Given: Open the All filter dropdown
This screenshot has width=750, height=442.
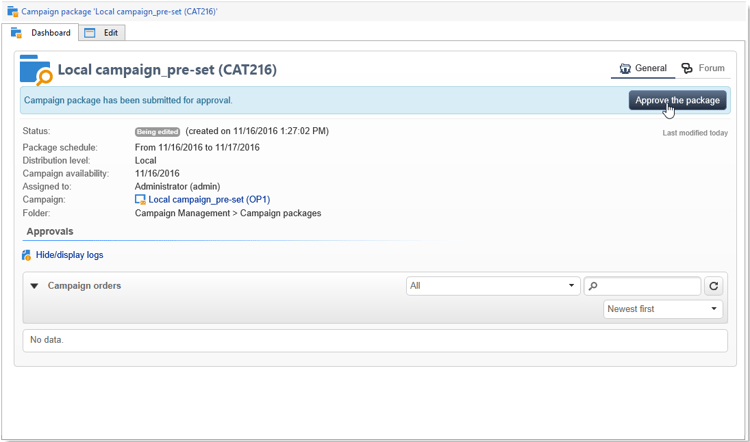Looking at the screenshot, I should tap(493, 286).
